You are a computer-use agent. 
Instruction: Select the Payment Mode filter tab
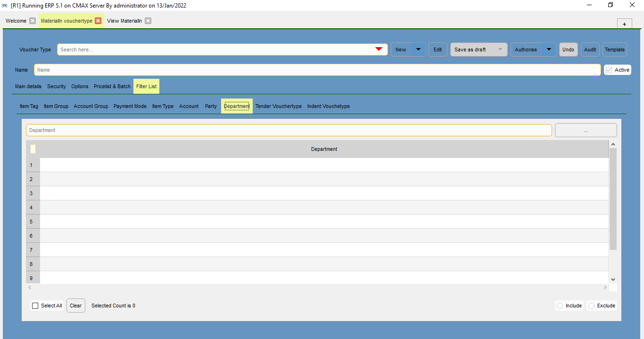(x=130, y=106)
